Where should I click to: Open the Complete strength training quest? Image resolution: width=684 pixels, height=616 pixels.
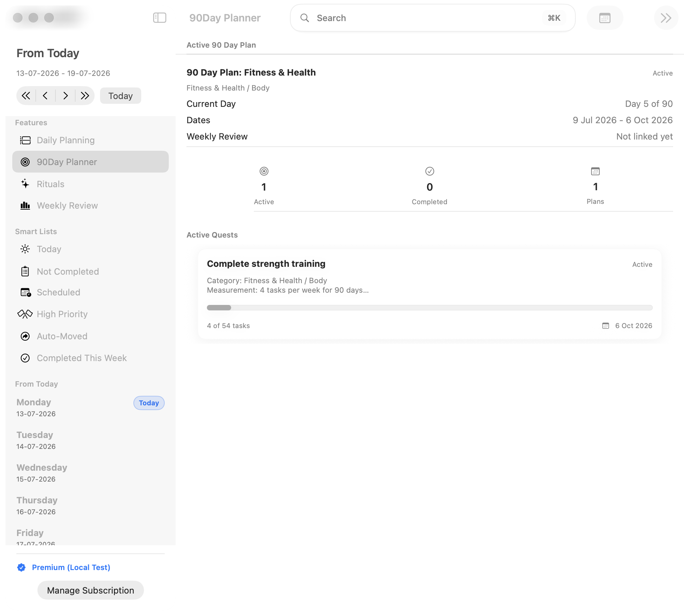point(430,294)
